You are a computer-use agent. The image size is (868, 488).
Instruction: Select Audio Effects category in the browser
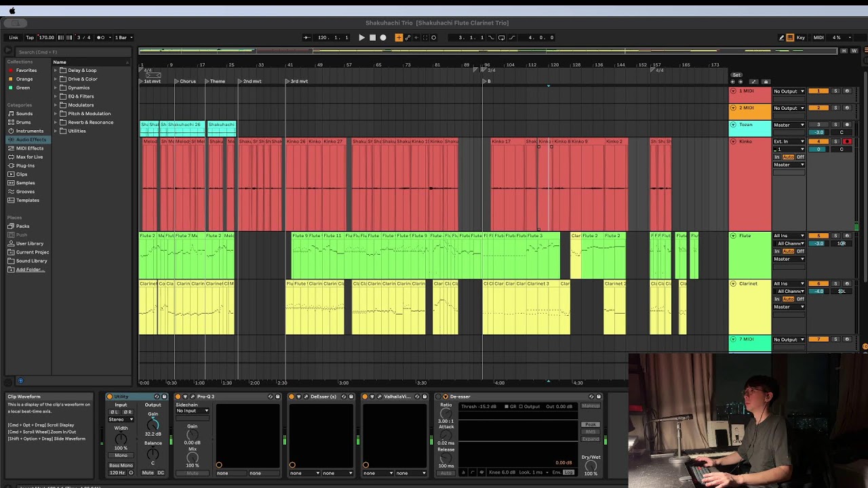[x=26, y=140]
